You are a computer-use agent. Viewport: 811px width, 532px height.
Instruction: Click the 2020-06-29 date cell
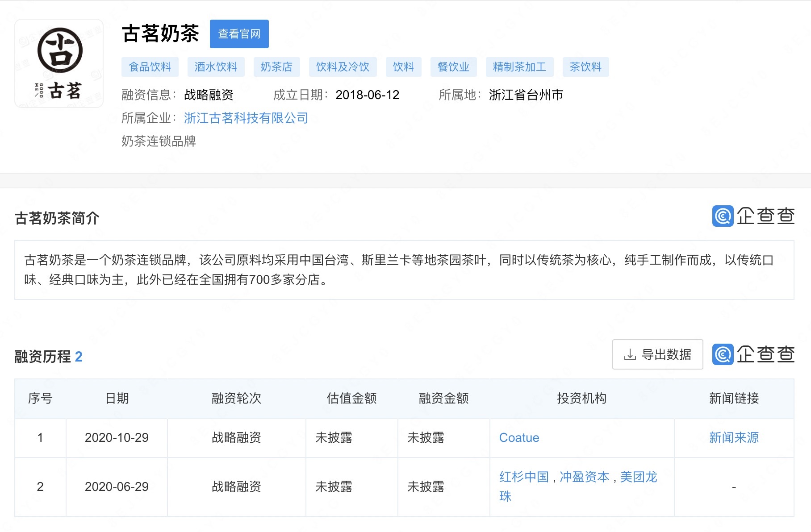(117, 486)
